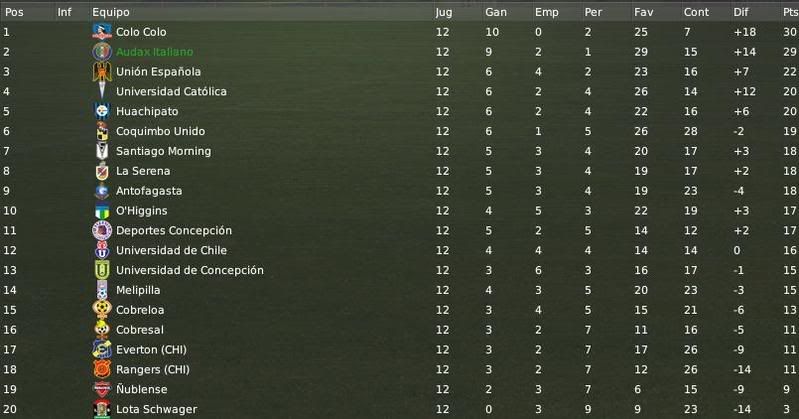Open the Lota Schwager team link
Screen dimensions: 799x419
[156, 409]
